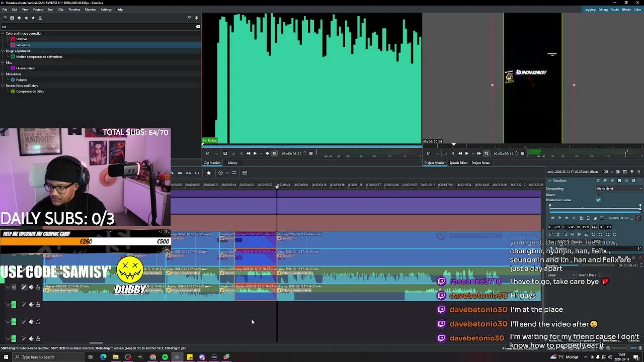Toggle aspect ratio lock between W and H
This screenshot has width=644, height=362.
tap(594, 227)
